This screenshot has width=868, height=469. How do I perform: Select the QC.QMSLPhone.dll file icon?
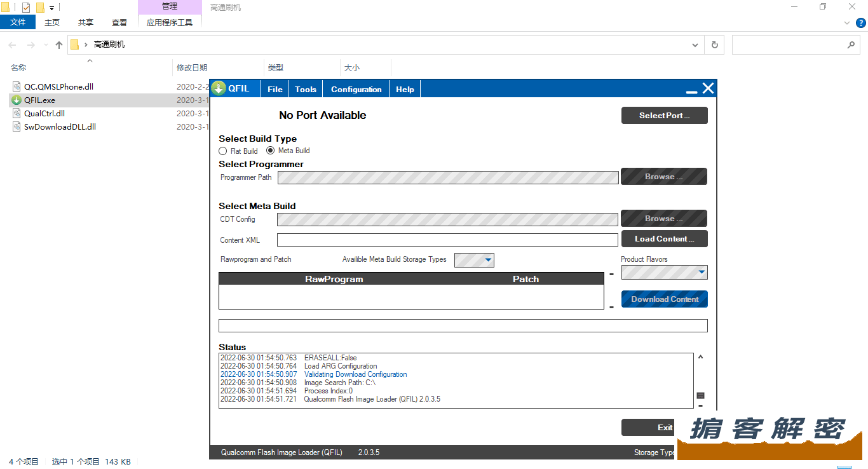tap(17, 87)
